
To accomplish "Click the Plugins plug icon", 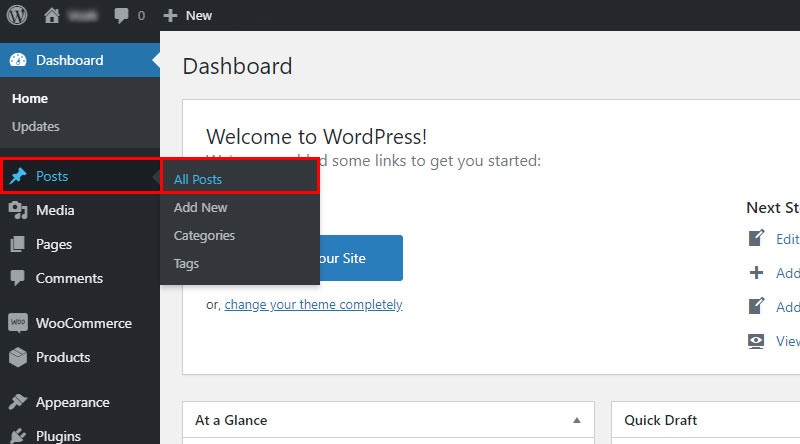I will 18,436.
